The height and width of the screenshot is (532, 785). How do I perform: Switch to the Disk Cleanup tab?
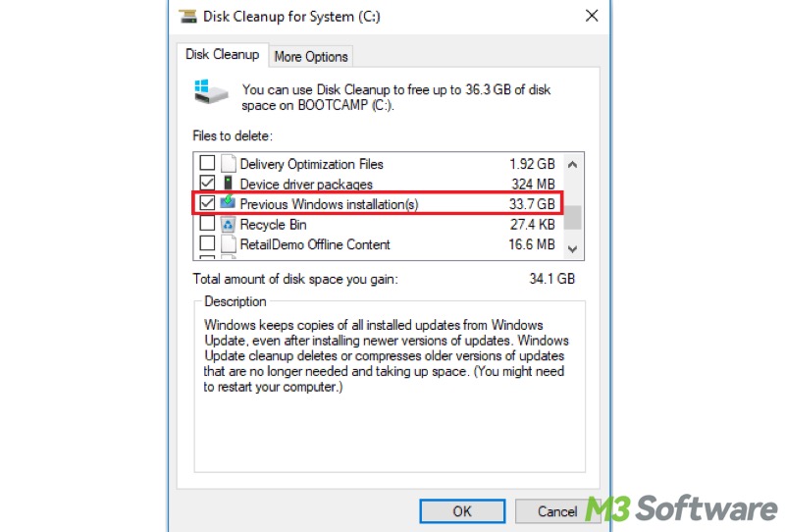(x=223, y=55)
